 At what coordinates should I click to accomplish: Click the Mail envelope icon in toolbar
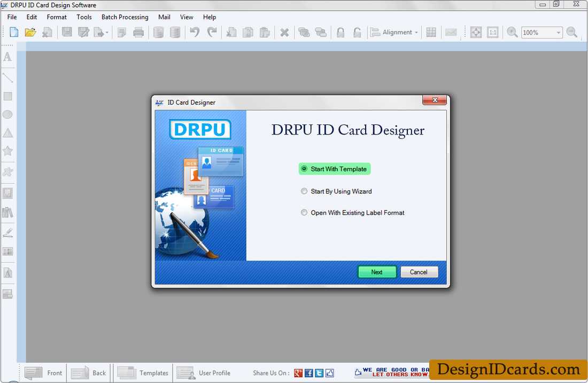[x=451, y=33]
